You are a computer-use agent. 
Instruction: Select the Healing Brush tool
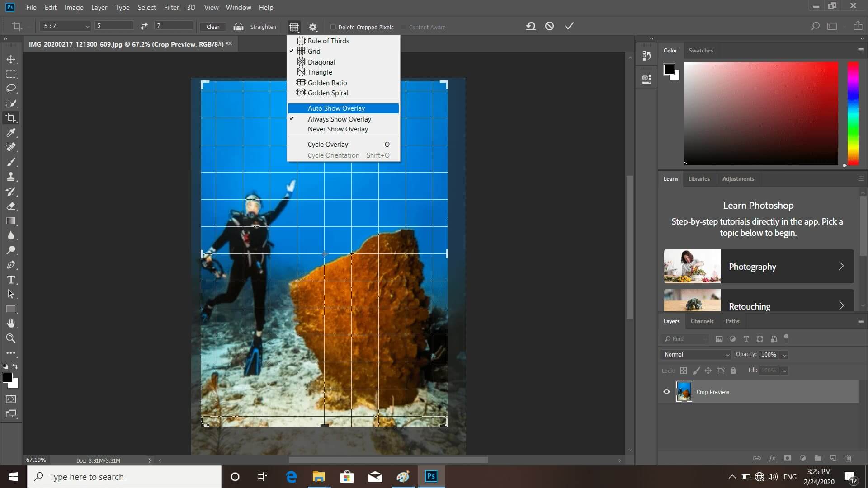click(x=11, y=147)
